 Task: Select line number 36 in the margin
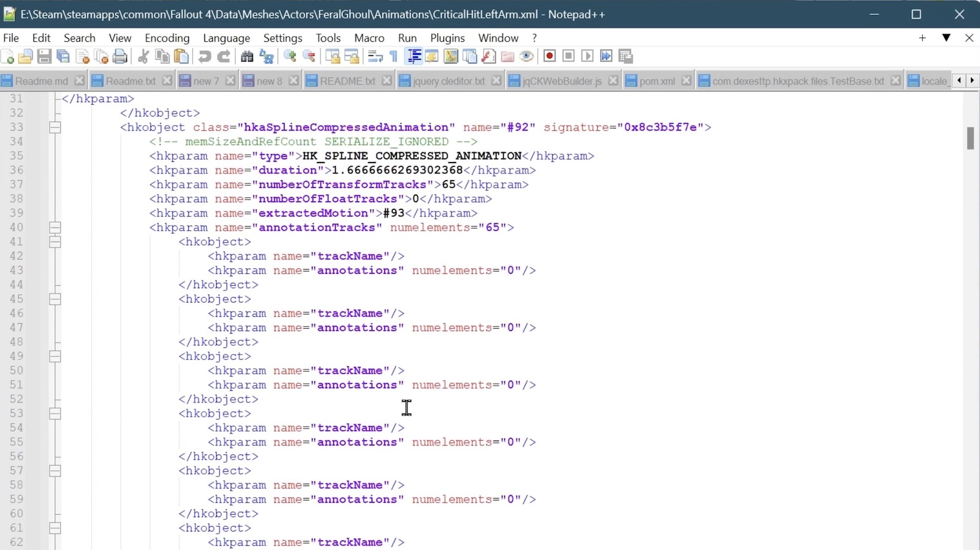[17, 170]
